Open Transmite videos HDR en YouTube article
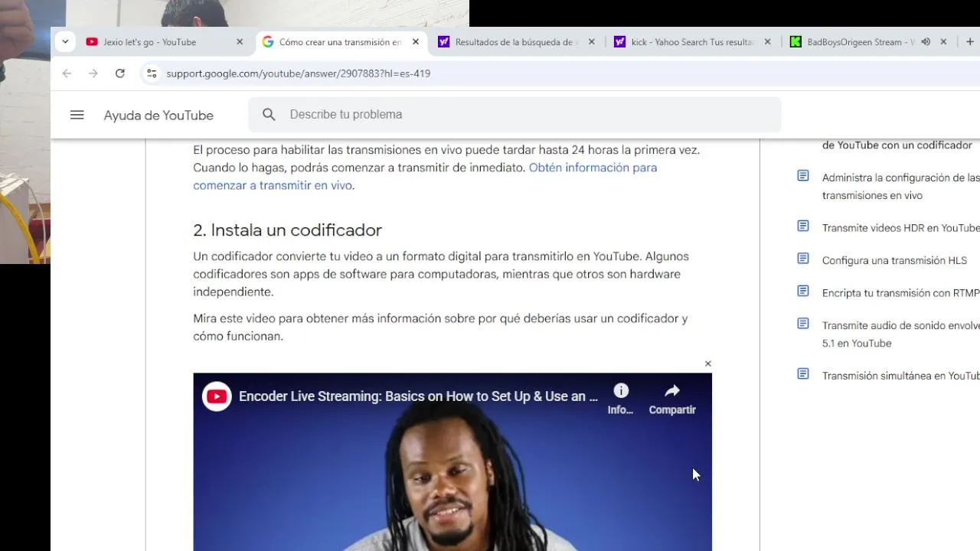 coord(900,228)
